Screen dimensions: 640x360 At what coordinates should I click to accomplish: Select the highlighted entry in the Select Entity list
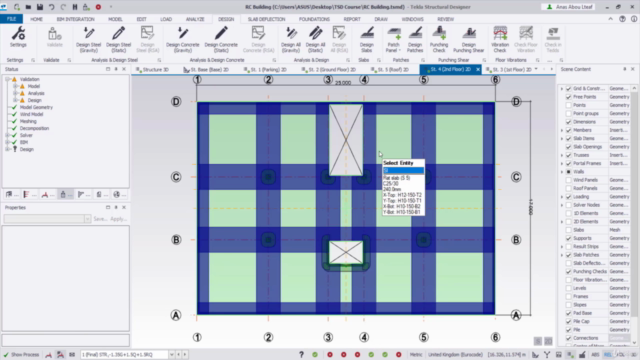pos(403,171)
